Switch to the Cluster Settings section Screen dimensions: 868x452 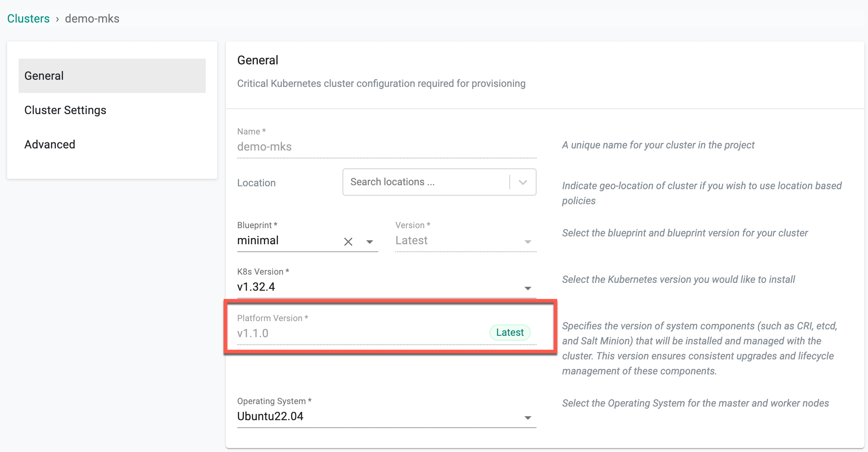click(65, 110)
